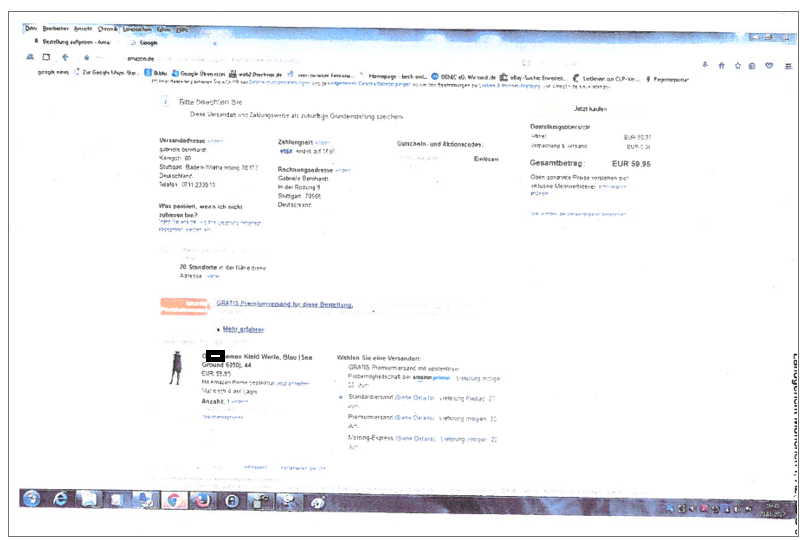The image size is (806, 540).
Task: Select the Standardversand shipping option
Action: [341, 397]
